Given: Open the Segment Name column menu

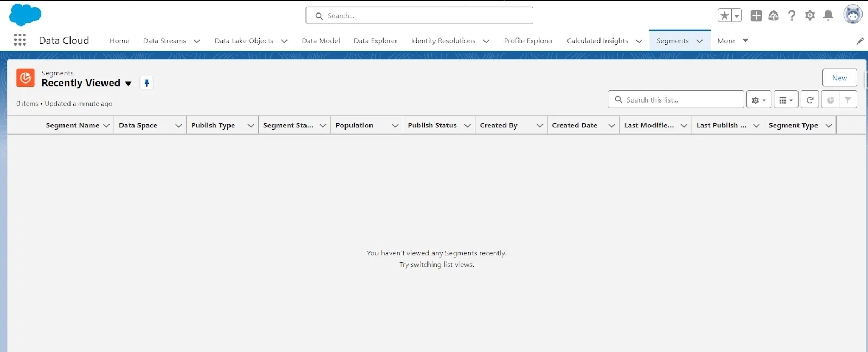Looking at the screenshot, I should (106, 125).
